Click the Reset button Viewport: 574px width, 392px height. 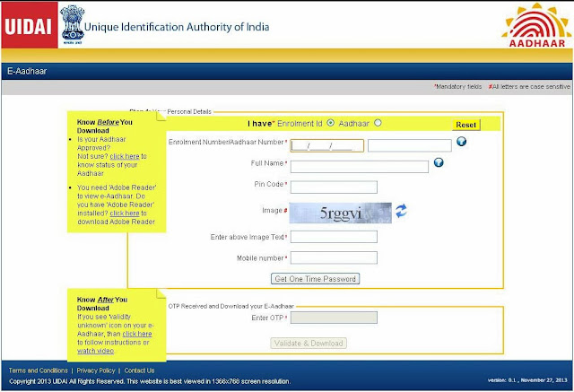466,125
